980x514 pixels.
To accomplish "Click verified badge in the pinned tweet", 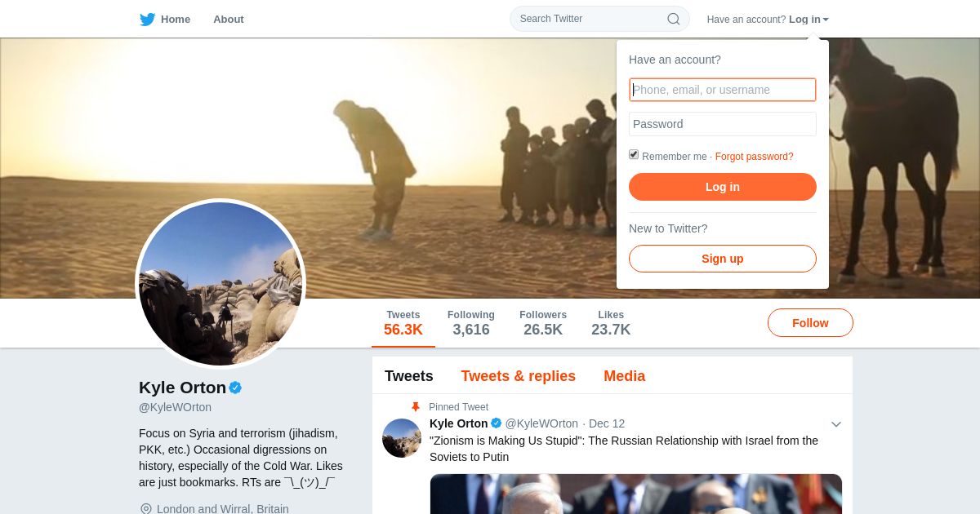I will [x=496, y=423].
